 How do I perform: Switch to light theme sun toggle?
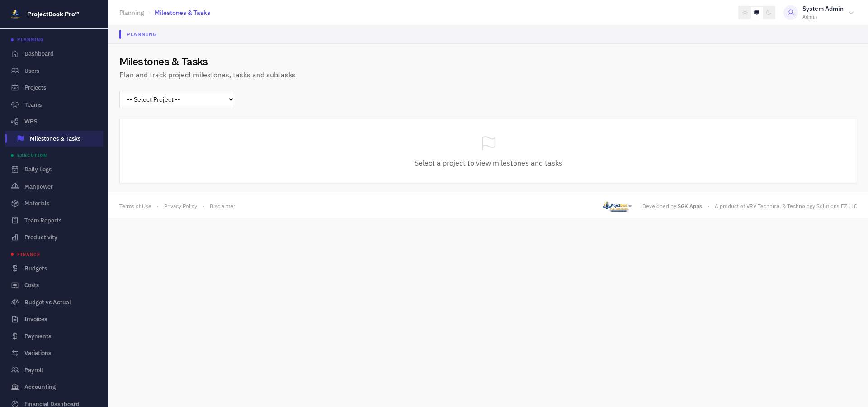point(745,13)
